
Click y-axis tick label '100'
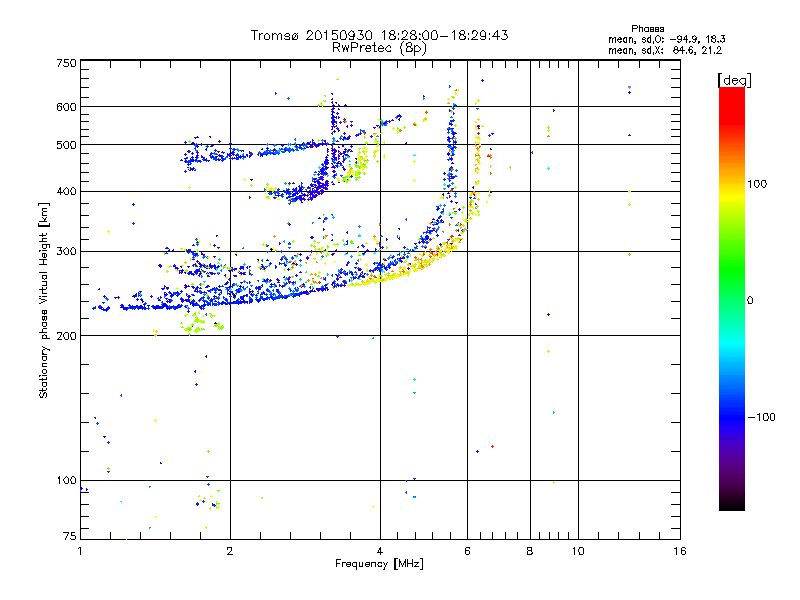[66, 480]
